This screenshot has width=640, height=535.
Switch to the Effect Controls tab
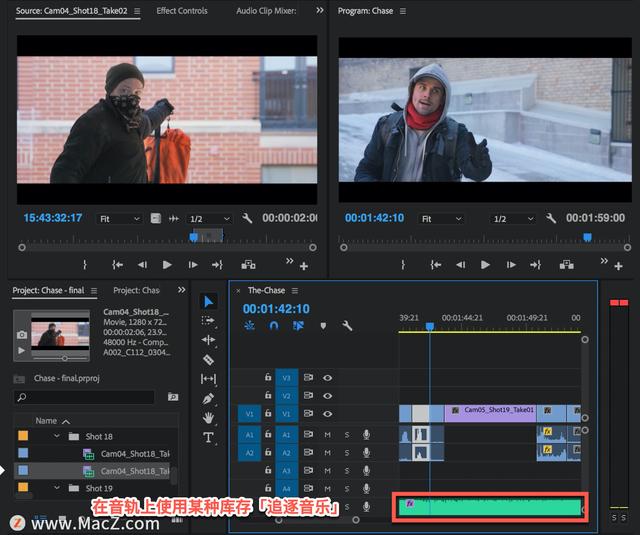coord(182,11)
